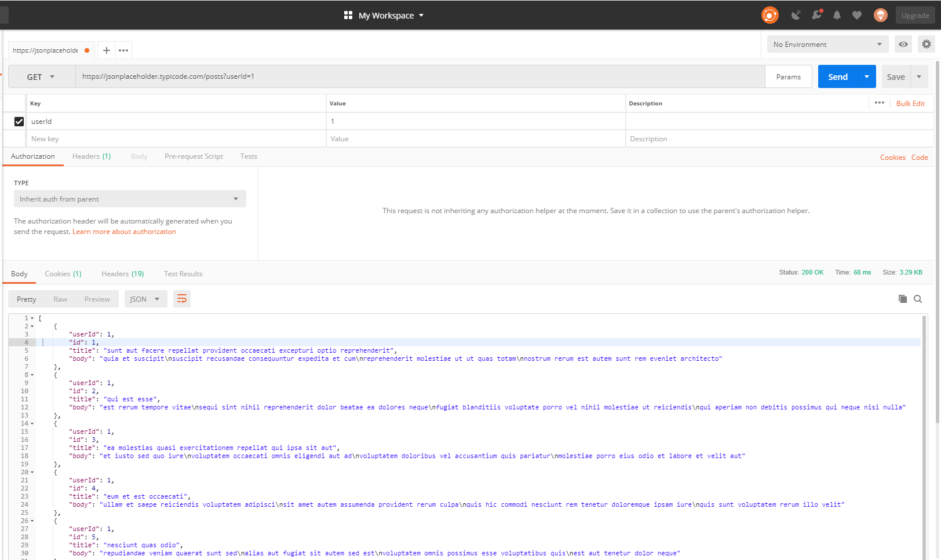Open the Headers (19) response tab
This screenshot has height=560, width=941.
(122, 273)
